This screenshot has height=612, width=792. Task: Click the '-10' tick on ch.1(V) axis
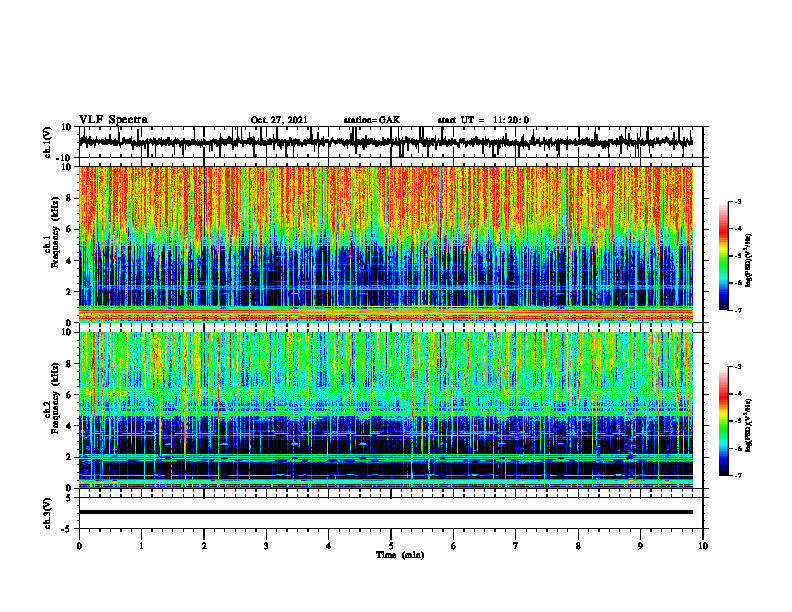tap(65, 158)
